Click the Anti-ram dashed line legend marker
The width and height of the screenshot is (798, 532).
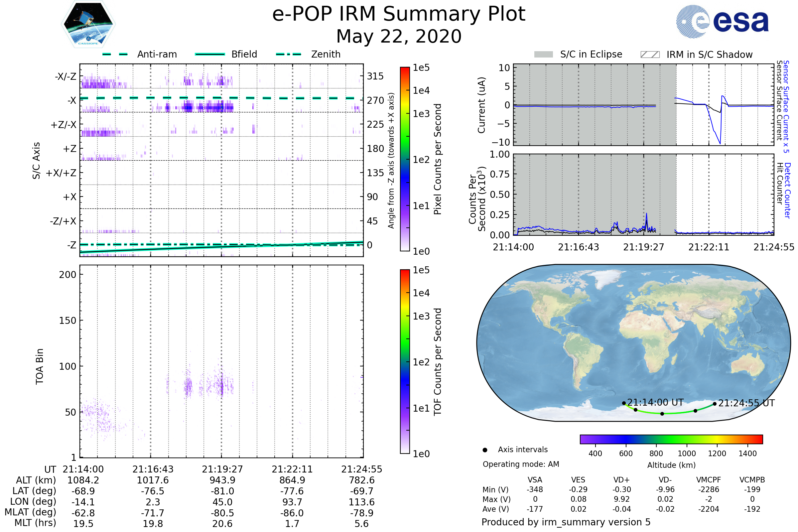115,54
